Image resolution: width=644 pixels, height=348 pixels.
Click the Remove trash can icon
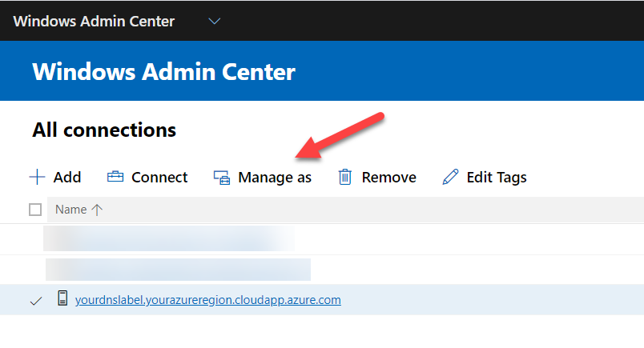[345, 177]
